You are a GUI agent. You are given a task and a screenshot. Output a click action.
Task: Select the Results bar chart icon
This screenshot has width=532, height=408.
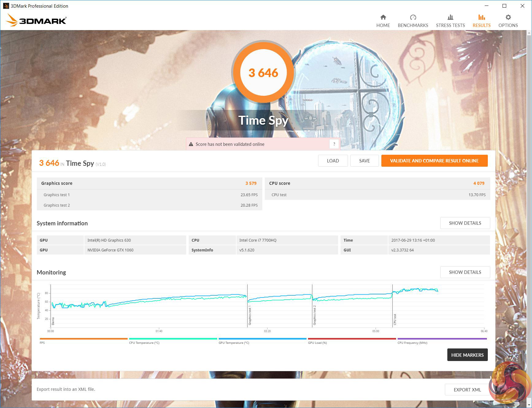pos(482,17)
